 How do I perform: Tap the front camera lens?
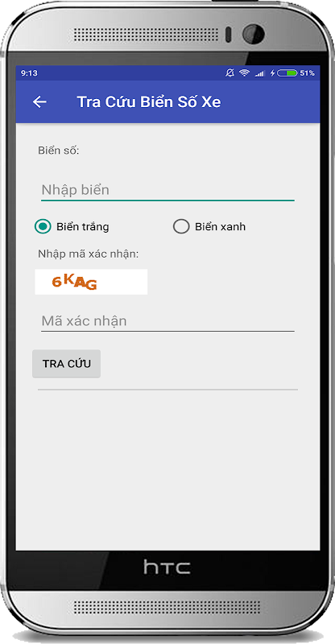click(254, 34)
